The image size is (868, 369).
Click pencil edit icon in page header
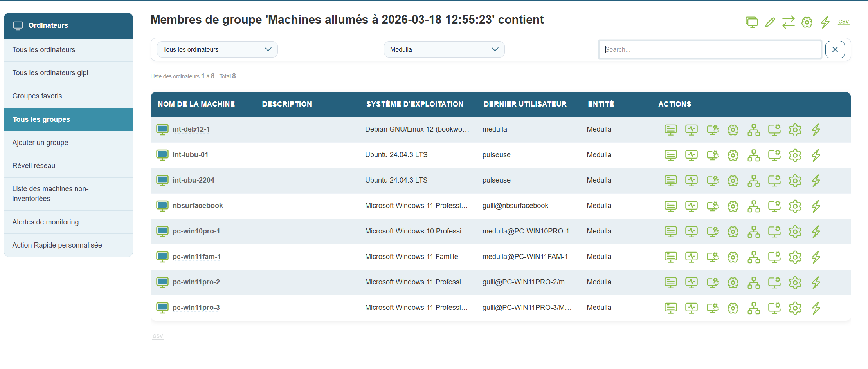pyautogui.click(x=770, y=22)
